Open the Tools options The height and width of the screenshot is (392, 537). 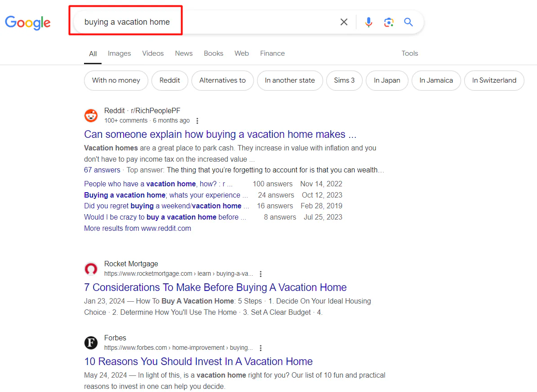tap(409, 53)
